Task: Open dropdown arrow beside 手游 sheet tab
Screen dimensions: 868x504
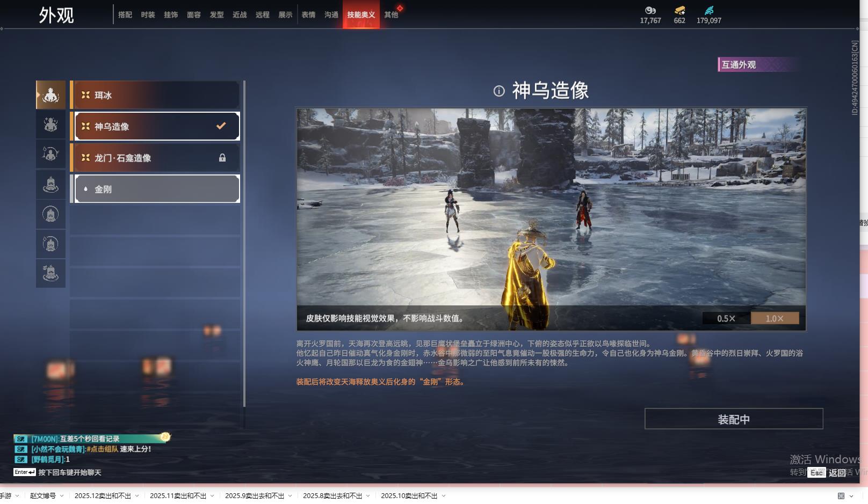Action: [x=17, y=496]
